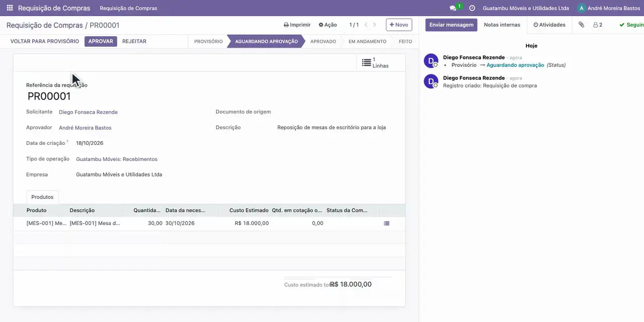The image size is (644, 322).
Task: Select the Em Andamento status stage
Action: pos(367,41)
